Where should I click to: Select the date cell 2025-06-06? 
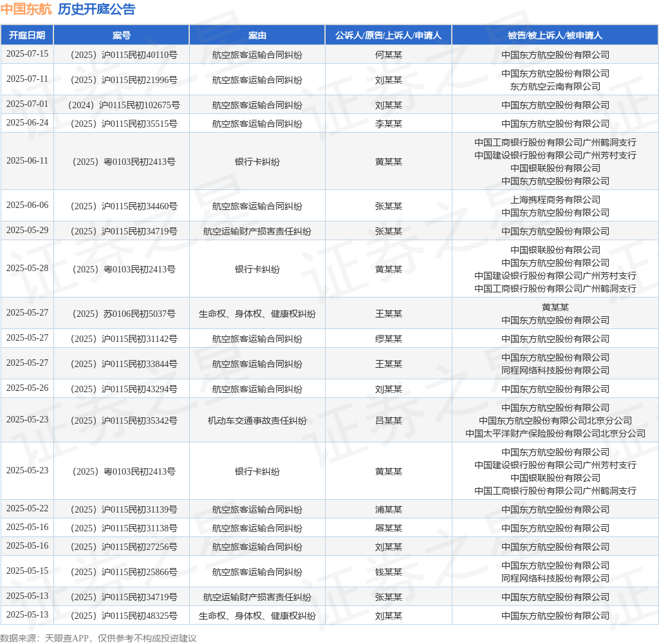coord(27,205)
